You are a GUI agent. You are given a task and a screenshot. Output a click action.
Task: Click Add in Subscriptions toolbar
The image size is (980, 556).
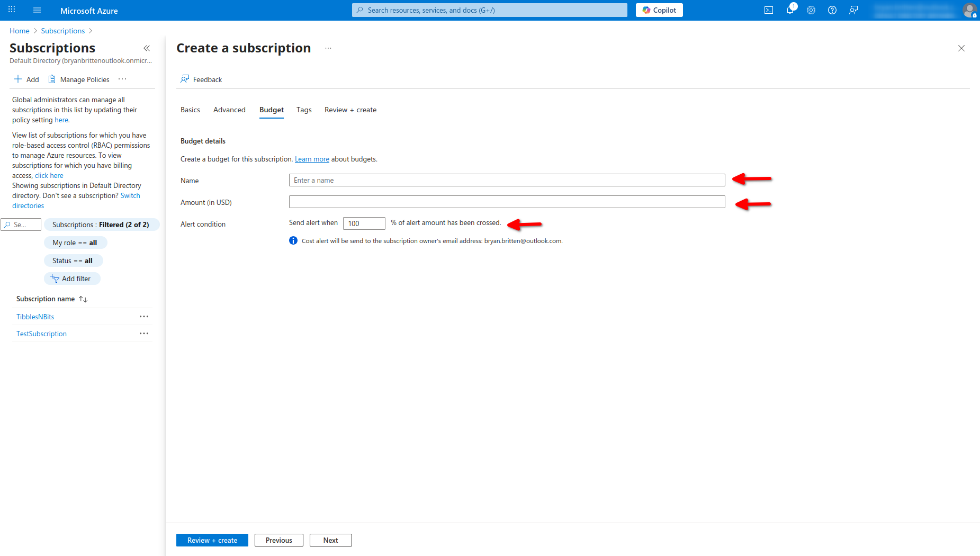point(26,79)
